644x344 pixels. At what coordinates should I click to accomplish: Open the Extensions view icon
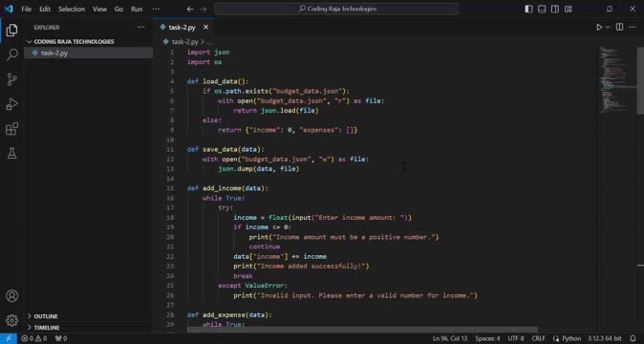(x=11, y=128)
